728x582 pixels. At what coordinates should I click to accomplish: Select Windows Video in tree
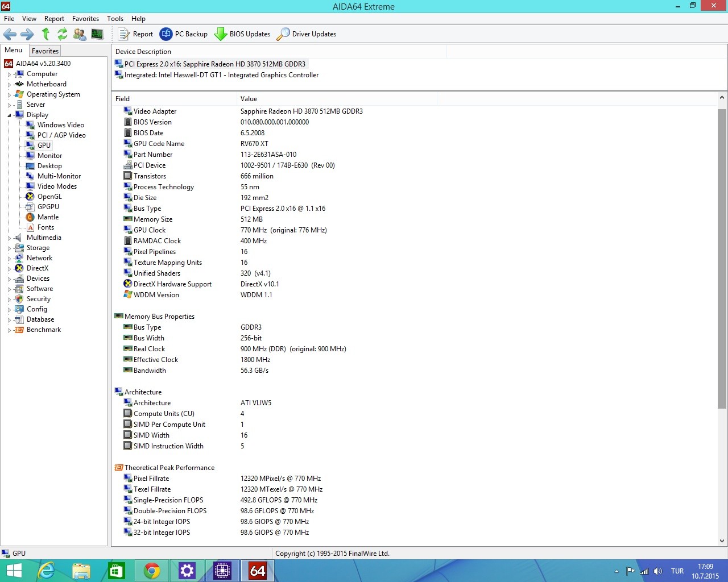[60, 125]
